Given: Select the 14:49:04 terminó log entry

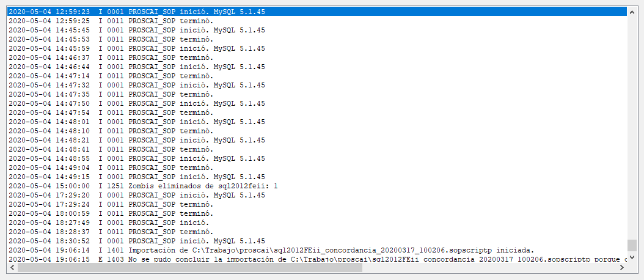Looking at the screenshot, I should (x=317, y=168).
